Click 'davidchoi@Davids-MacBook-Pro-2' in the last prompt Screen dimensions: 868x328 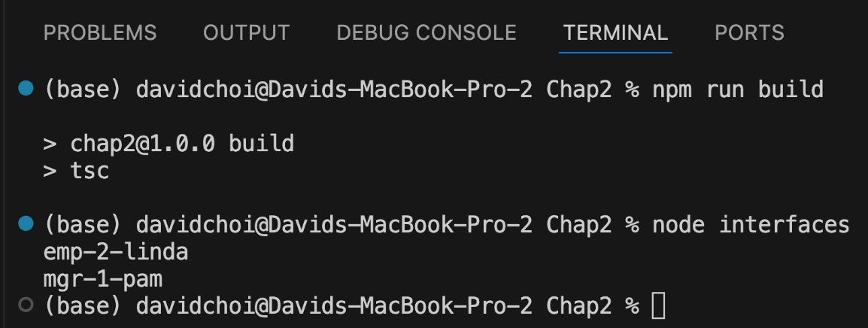click(335, 306)
